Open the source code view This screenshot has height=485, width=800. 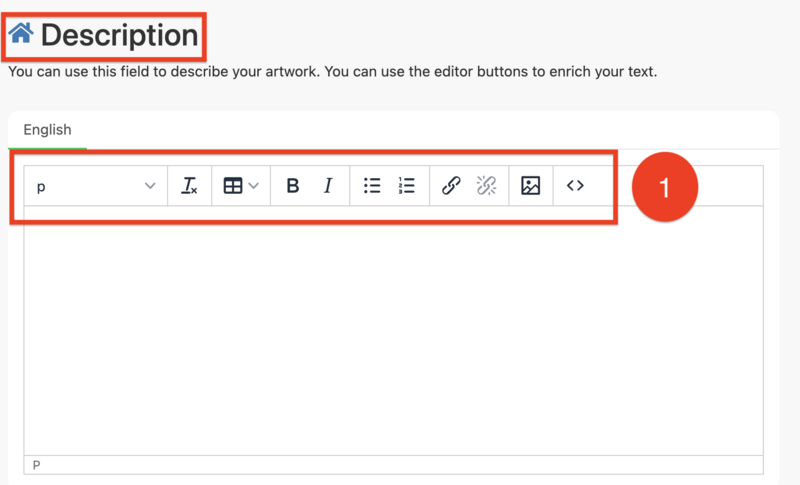(575, 186)
